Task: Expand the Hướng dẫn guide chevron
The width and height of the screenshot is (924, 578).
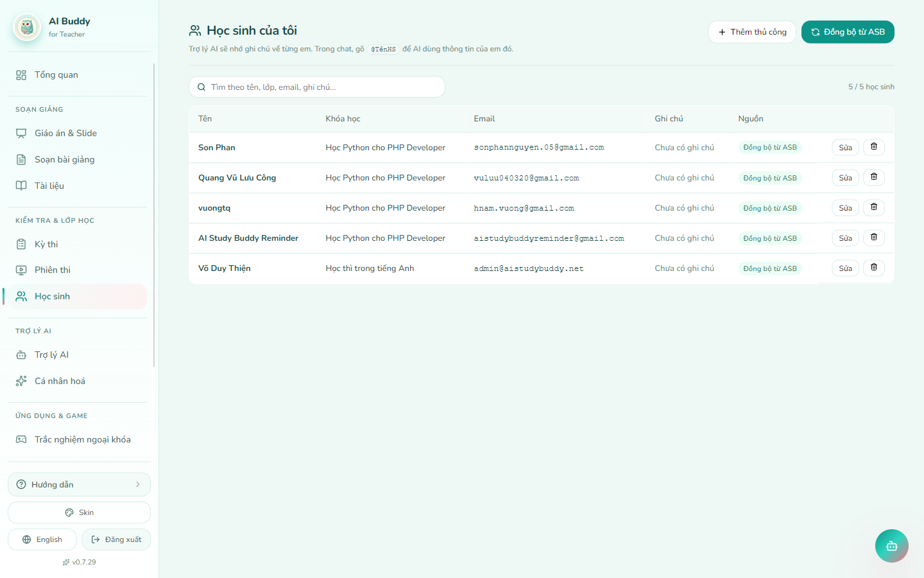Action: pos(138,484)
